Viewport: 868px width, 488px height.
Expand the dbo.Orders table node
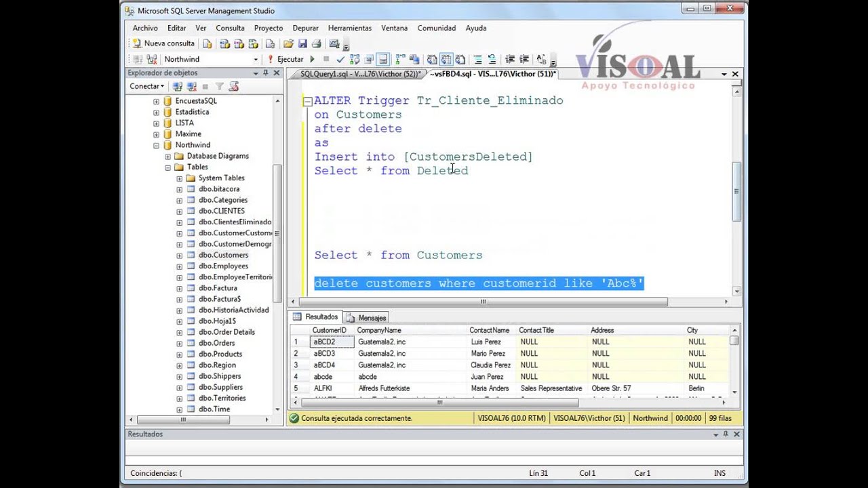(179, 343)
